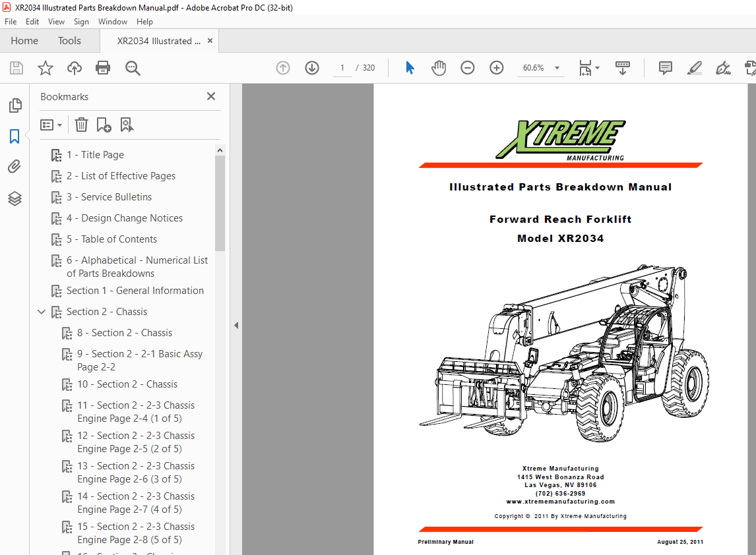Screen dimensions: 756x555
Task: Close the XR2034 Illustrated tab
Action: (x=210, y=41)
